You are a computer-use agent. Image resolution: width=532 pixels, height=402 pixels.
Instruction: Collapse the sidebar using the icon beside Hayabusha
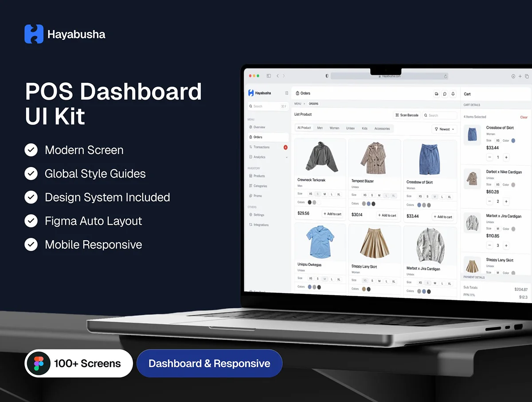pos(286,93)
